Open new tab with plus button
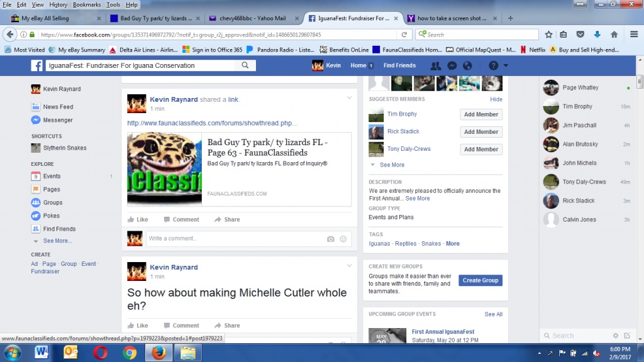This screenshot has height=362, width=644. 511,18
